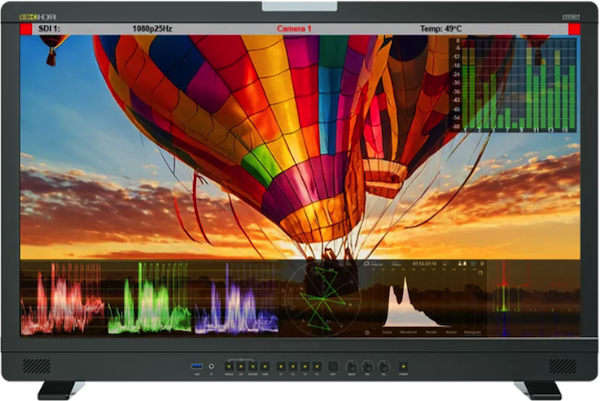Screen dimensions: 600x401
Task: Switch to the Video scope tab
Action: [387, 332]
